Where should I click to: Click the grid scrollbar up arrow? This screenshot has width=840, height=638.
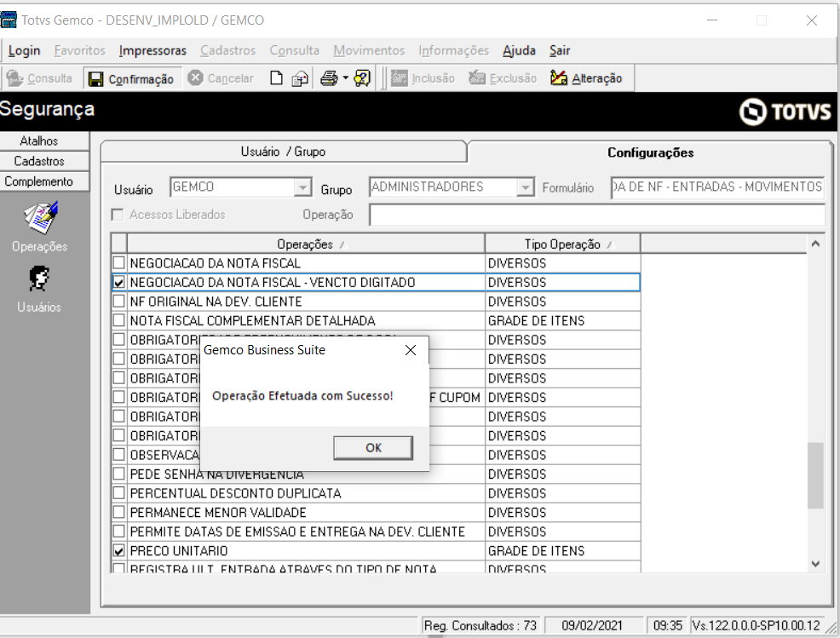click(815, 244)
